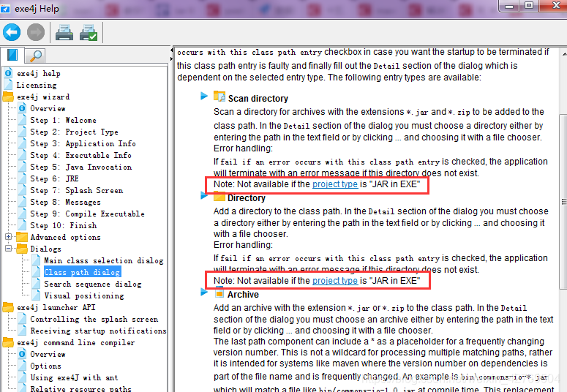567x392 pixels.
Task: Open Step 3: Application Info
Action: [x=83, y=143]
